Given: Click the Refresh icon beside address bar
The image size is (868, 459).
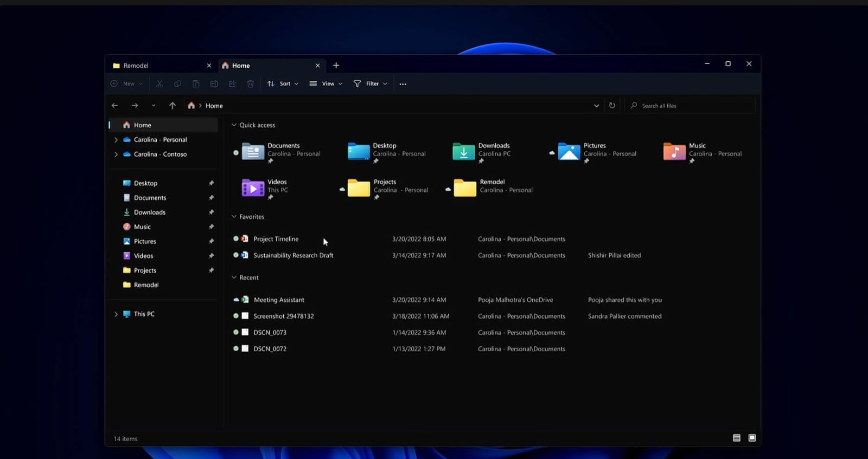Looking at the screenshot, I should point(612,106).
